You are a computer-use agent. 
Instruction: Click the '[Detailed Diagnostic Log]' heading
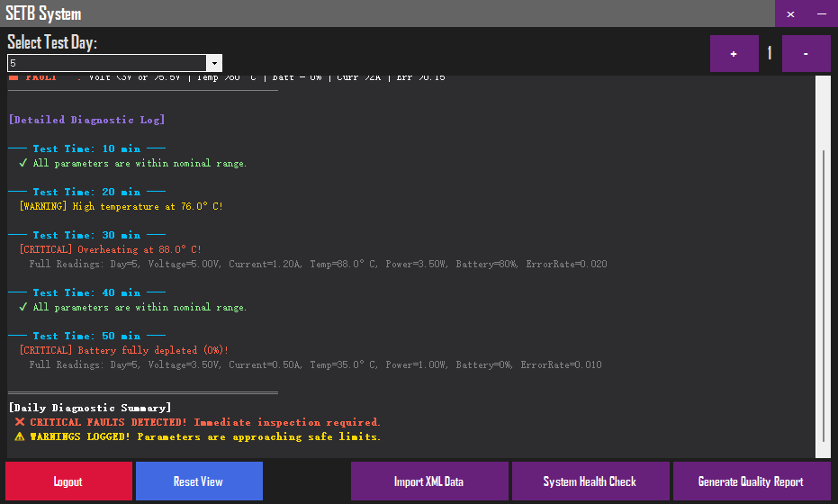point(87,120)
